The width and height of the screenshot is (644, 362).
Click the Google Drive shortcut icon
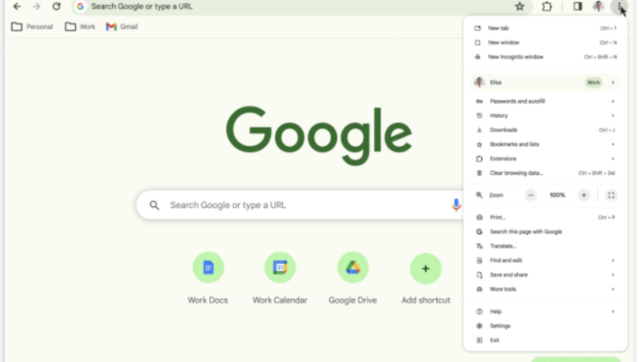coord(353,267)
